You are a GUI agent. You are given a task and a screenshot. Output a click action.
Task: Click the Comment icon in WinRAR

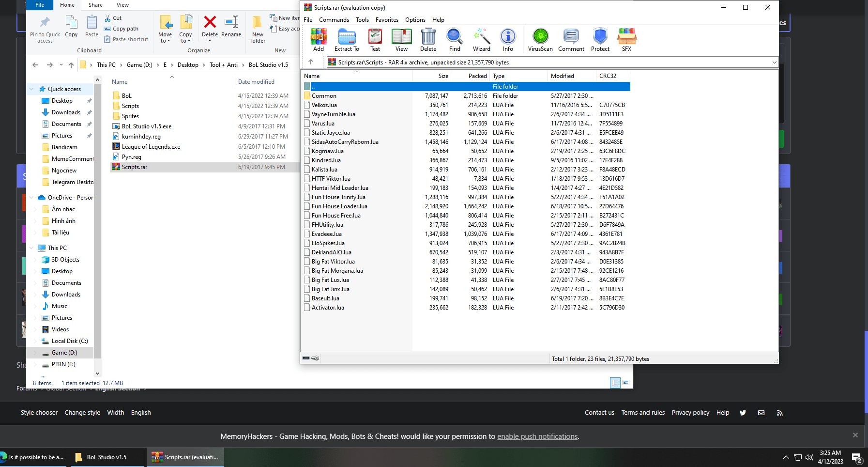click(x=571, y=40)
